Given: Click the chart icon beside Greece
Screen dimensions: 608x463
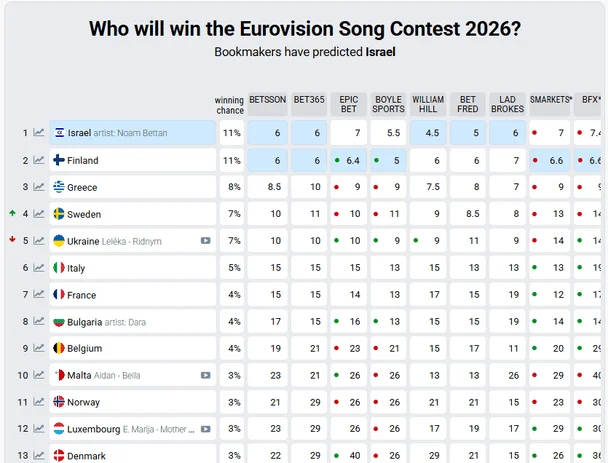Looking at the screenshot, I should pos(38,187).
